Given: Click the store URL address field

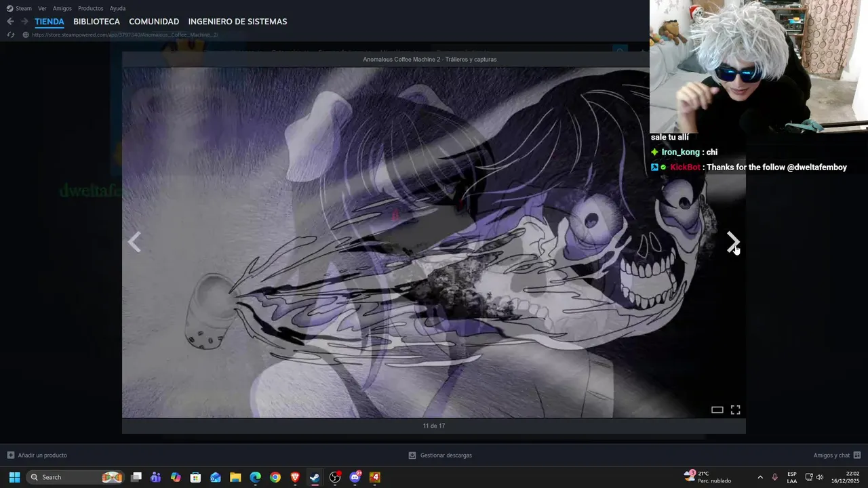Looking at the screenshot, I should coord(125,35).
